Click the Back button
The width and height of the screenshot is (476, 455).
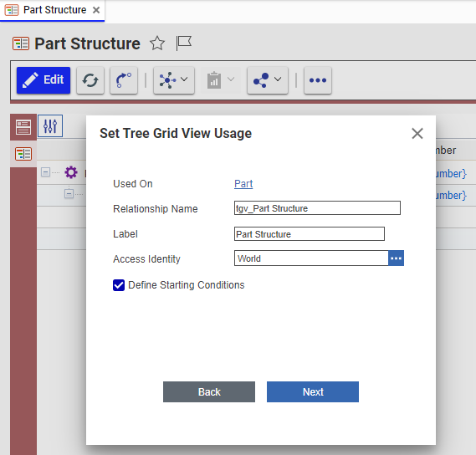pos(209,392)
